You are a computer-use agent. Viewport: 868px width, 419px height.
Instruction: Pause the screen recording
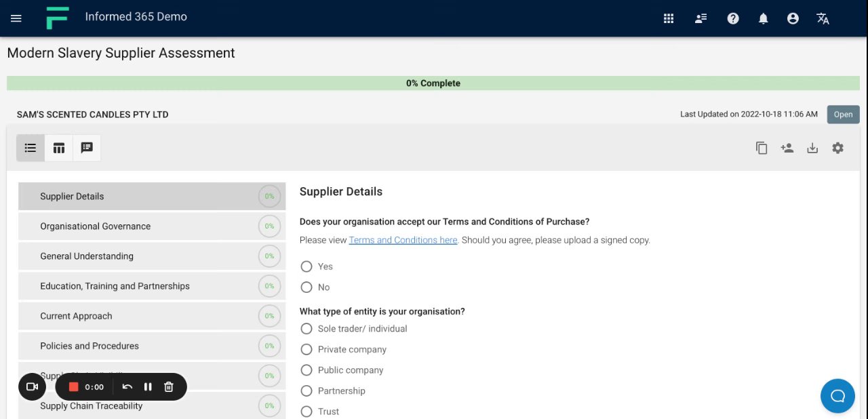click(x=148, y=387)
